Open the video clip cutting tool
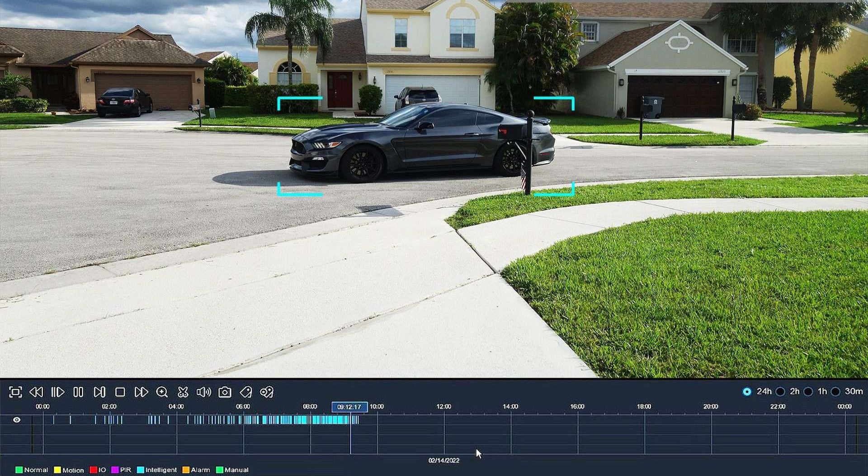Screen dimensions: 868x476 (183, 393)
